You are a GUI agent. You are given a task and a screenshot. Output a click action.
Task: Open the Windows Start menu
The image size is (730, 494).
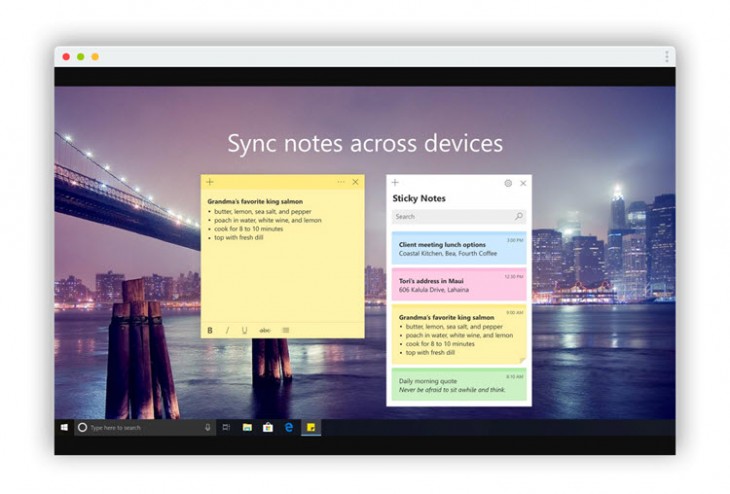[x=64, y=427]
